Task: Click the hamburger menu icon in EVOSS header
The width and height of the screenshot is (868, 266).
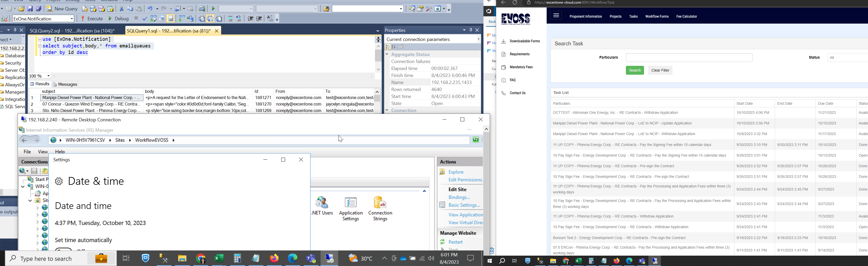Action: (x=556, y=16)
